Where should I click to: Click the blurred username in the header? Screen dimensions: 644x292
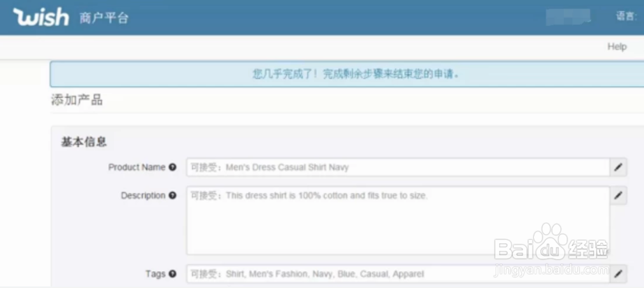(568, 17)
